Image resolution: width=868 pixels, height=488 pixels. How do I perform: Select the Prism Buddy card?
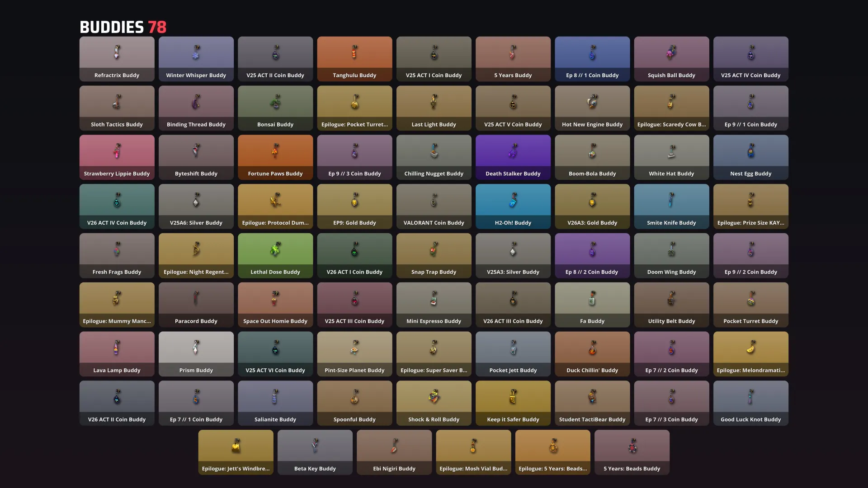(x=196, y=354)
